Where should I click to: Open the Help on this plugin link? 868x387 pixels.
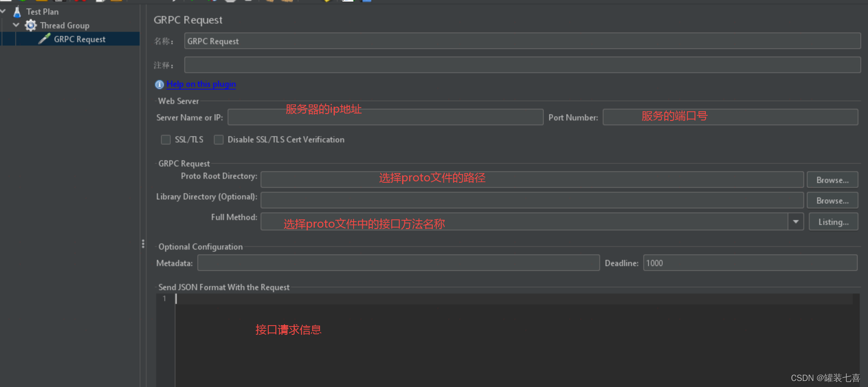(x=201, y=84)
